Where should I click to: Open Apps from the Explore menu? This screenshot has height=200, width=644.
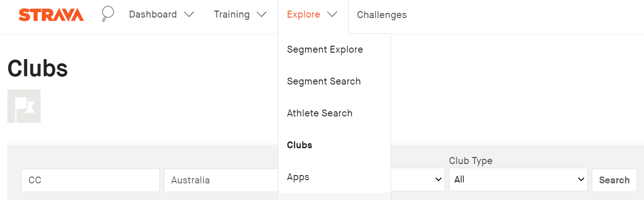298,177
